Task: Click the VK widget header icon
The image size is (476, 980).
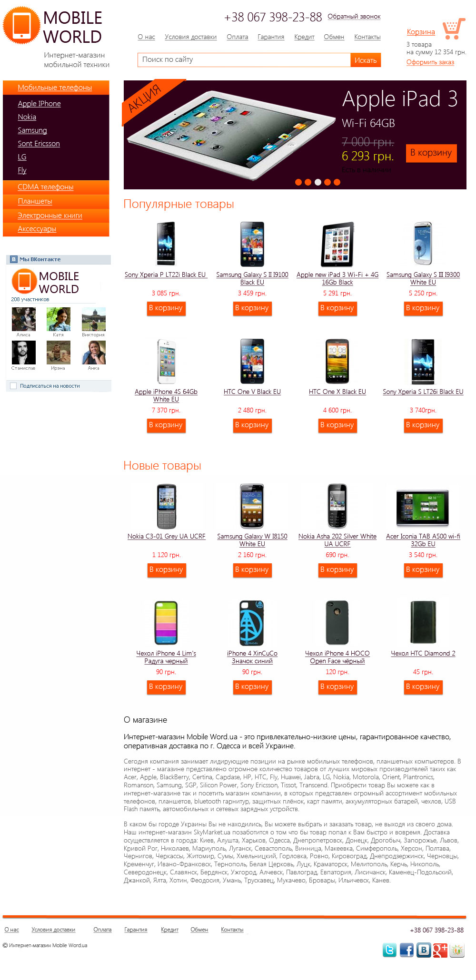Action: click(x=14, y=259)
